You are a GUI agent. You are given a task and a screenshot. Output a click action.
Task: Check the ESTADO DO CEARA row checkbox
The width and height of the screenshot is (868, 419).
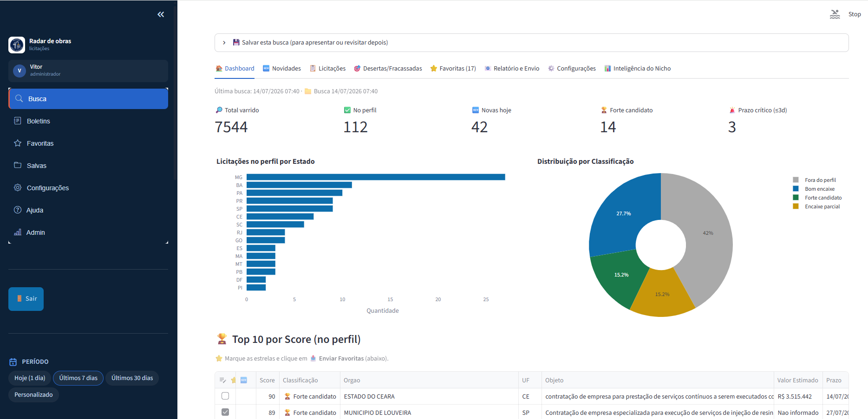click(x=225, y=396)
